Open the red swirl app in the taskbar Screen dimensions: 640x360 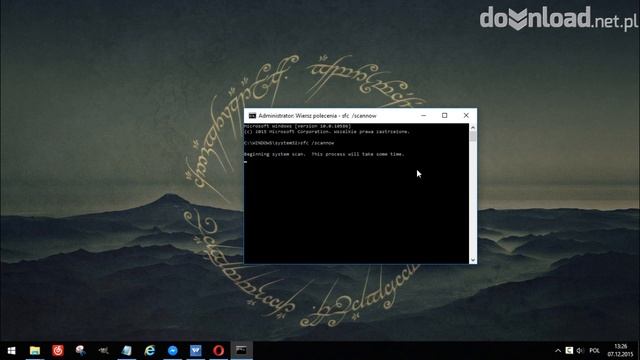(58, 351)
